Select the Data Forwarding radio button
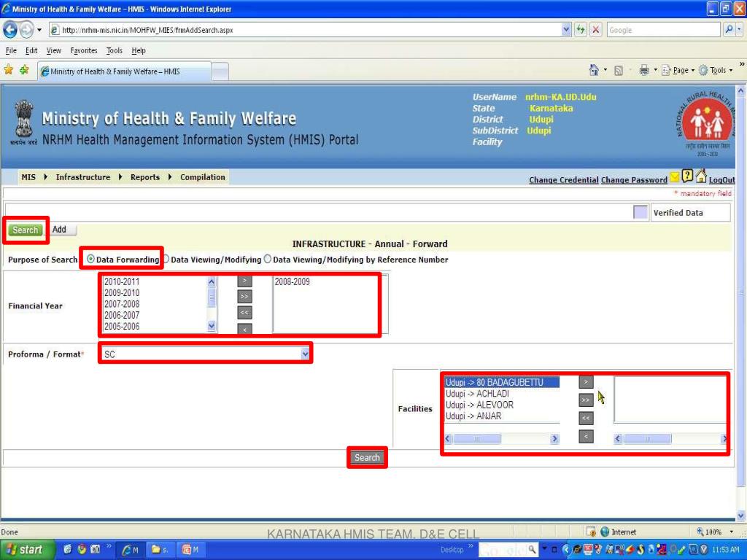747x560 pixels. [x=90, y=259]
